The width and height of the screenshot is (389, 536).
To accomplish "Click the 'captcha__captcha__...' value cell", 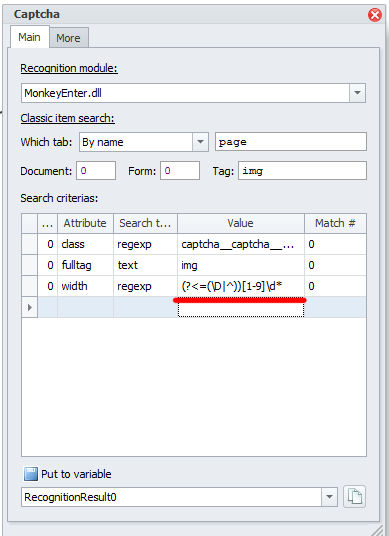I will click(x=241, y=244).
